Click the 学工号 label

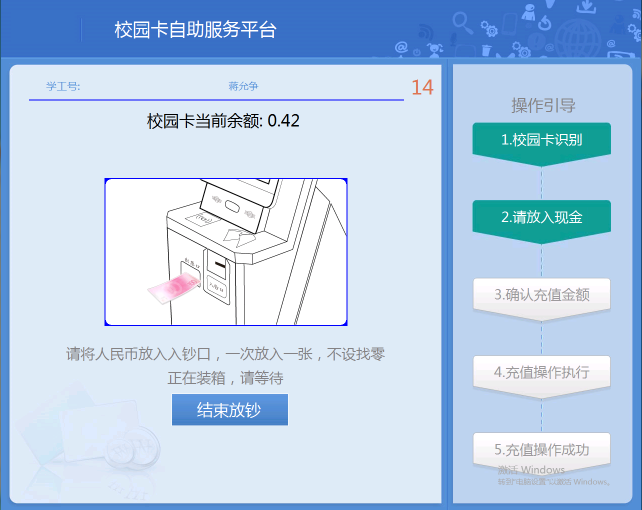(63, 86)
